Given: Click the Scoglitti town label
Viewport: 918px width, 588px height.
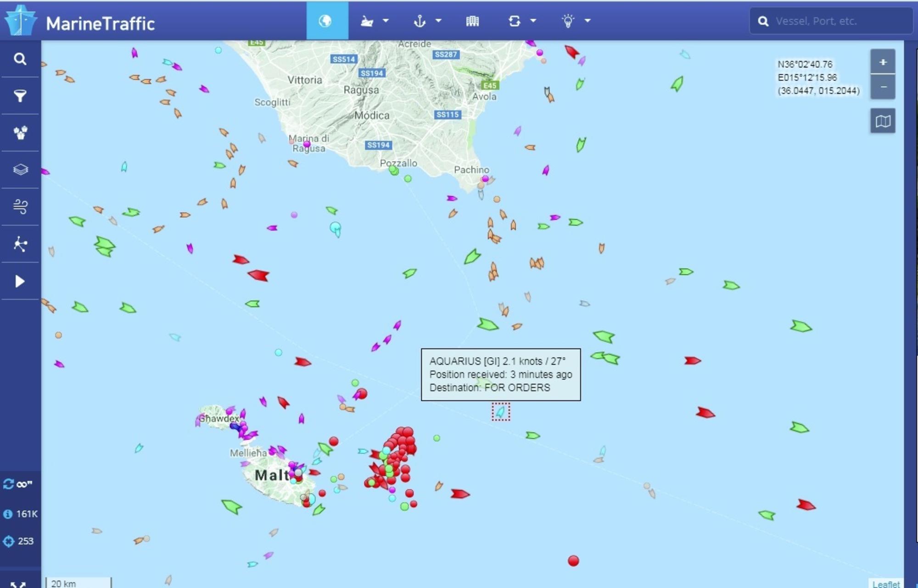Looking at the screenshot, I should click(273, 102).
